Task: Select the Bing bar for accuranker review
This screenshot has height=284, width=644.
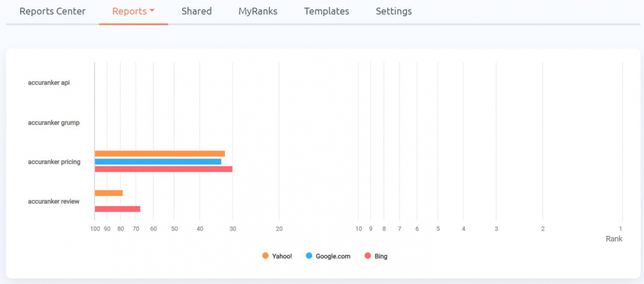Action: tap(118, 209)
